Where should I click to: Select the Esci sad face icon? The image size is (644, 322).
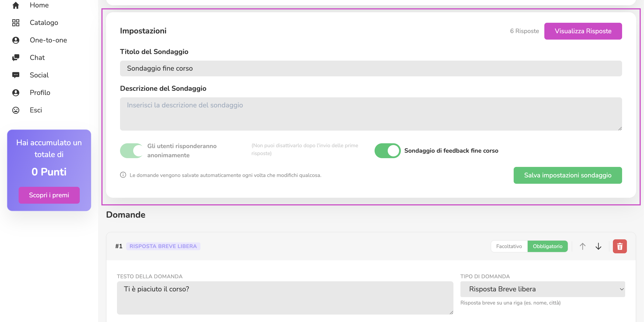click(16, 110)
